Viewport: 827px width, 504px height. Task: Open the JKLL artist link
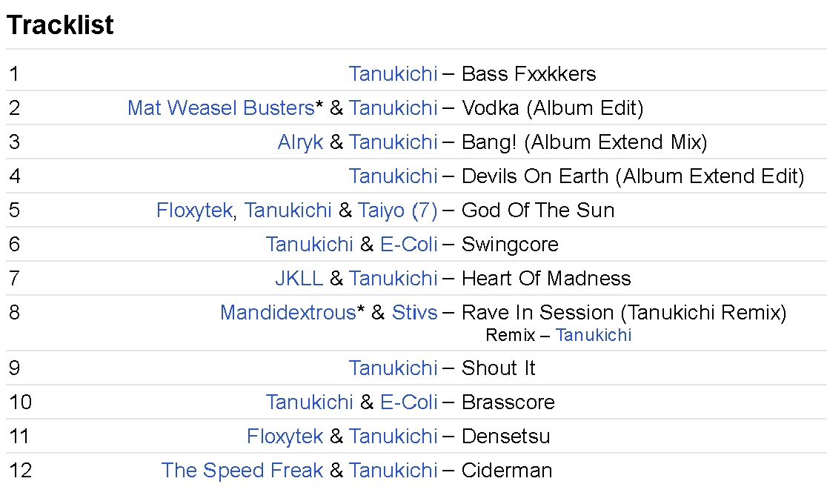tap(299, 279)
